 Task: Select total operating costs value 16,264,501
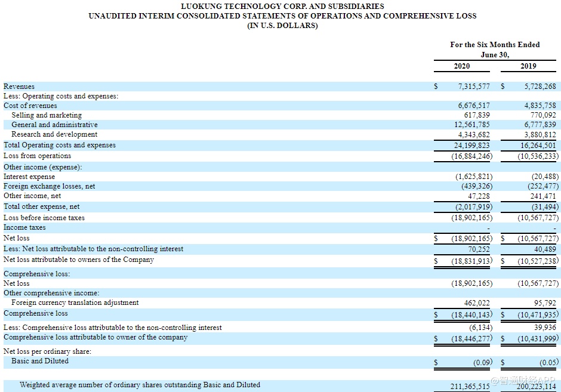click(538, 146)
